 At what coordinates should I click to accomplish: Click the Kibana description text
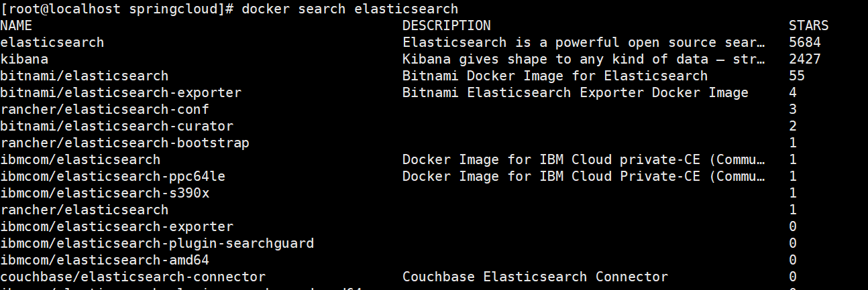tap(584, 59)
